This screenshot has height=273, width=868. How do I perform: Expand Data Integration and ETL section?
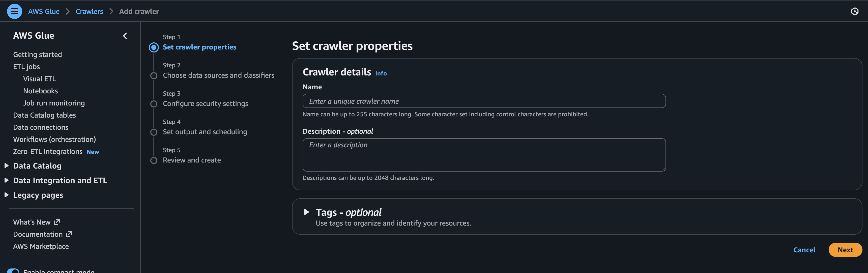pos(6,180)
